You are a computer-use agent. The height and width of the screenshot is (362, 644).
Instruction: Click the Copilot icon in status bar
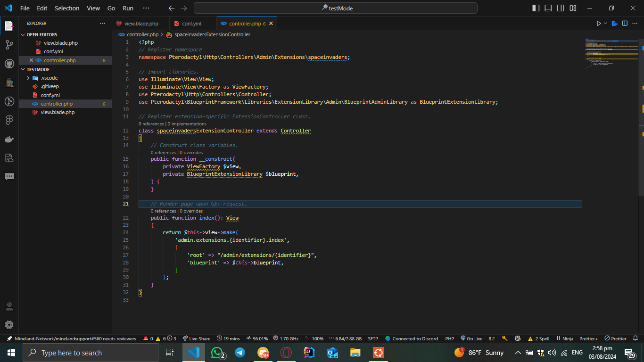[x=518, y=338]
